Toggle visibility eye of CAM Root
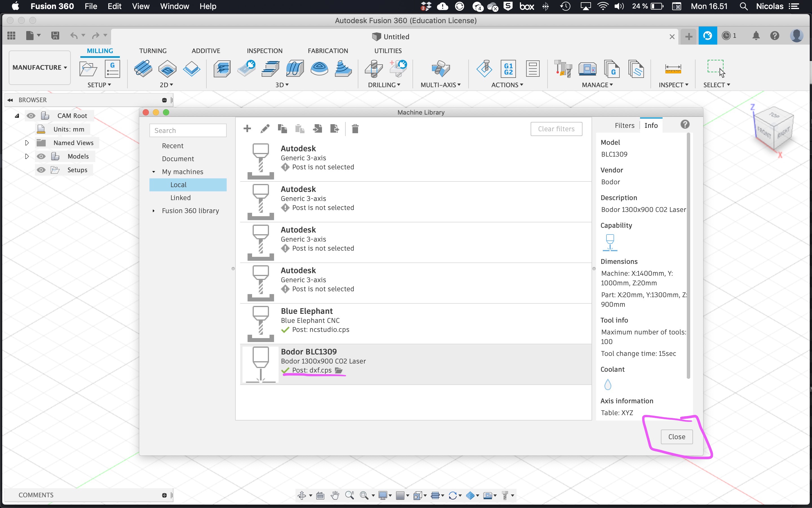 pos(31,116)
